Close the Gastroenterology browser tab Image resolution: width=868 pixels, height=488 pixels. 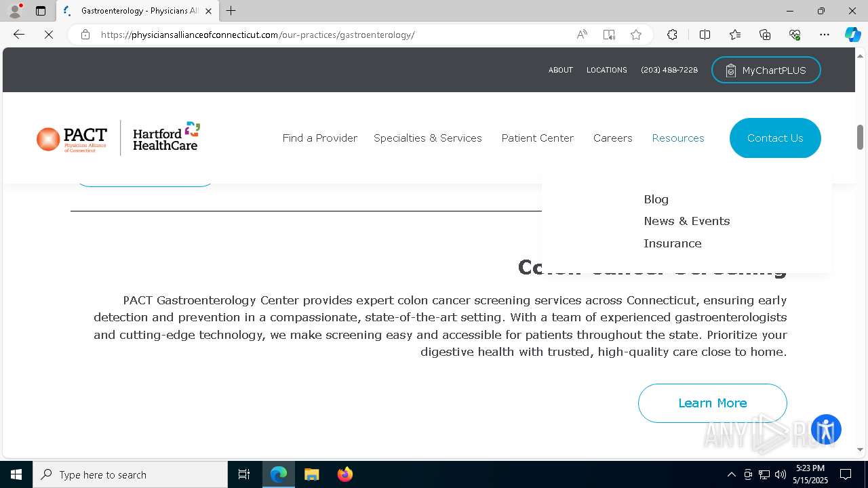click(x=208, y=11)
